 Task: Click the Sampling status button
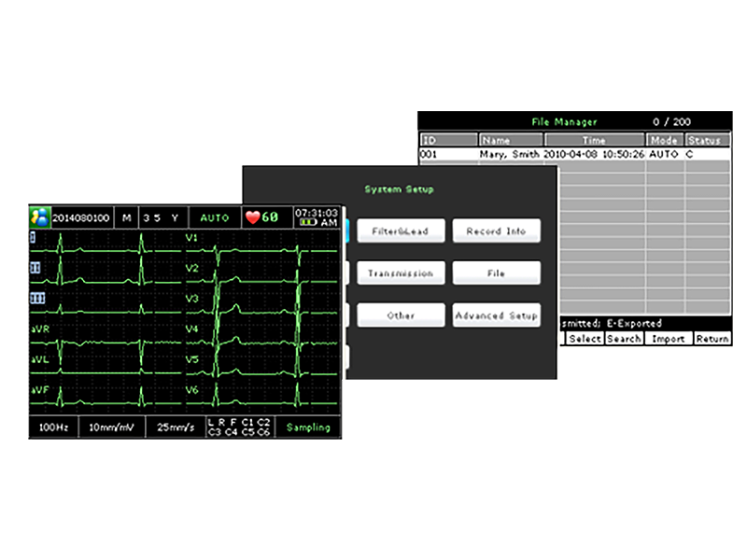pos(308,427)
